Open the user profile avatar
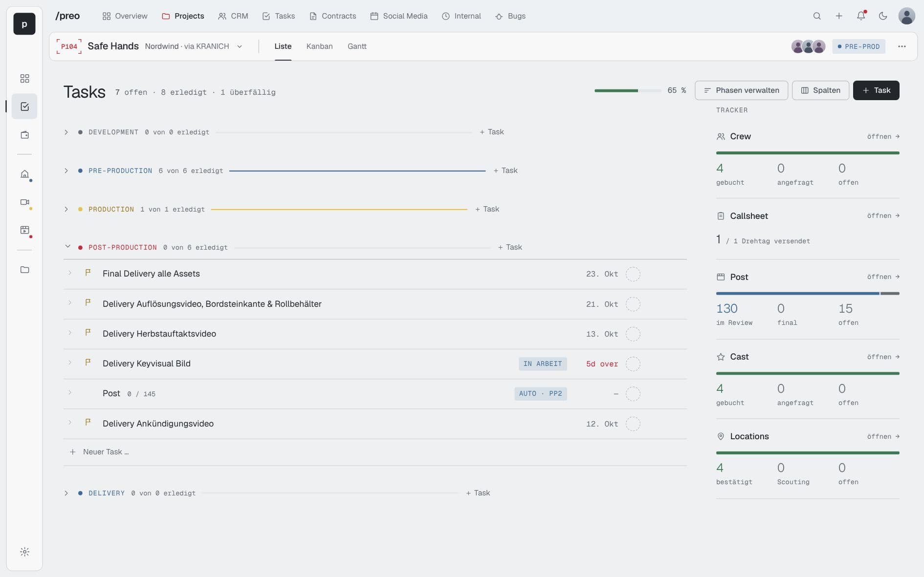The height and width of the screenshot is (577, 924). [907, 16]
